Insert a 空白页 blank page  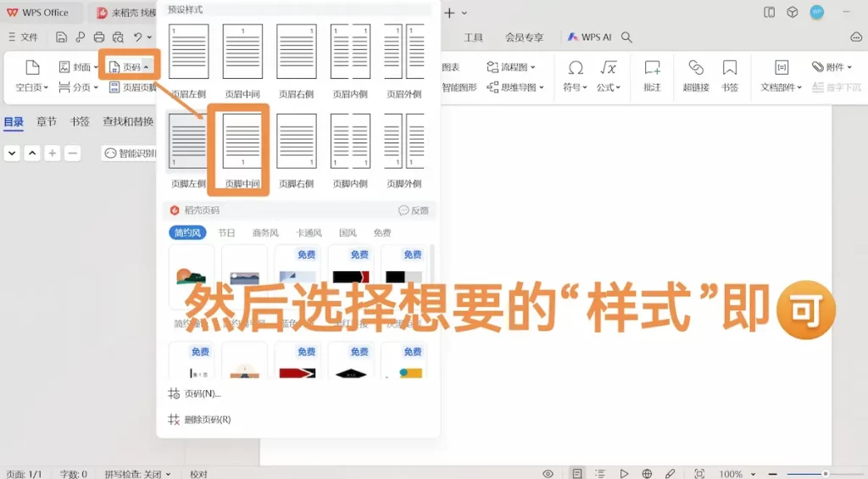32,75
